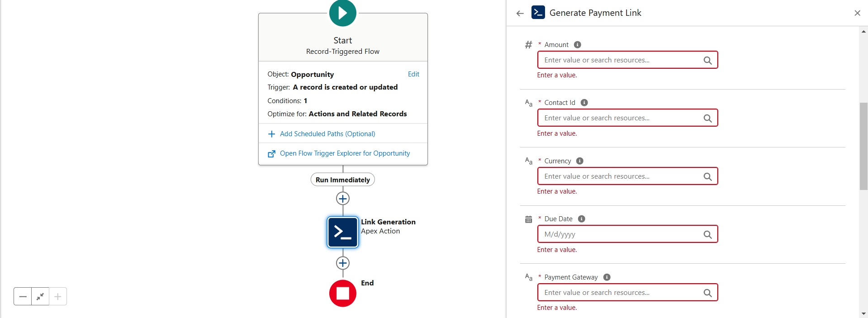Click the text type icon beside Payment Gateway
This screenshot has width=868, height=318.
click(x=528, y=277)
